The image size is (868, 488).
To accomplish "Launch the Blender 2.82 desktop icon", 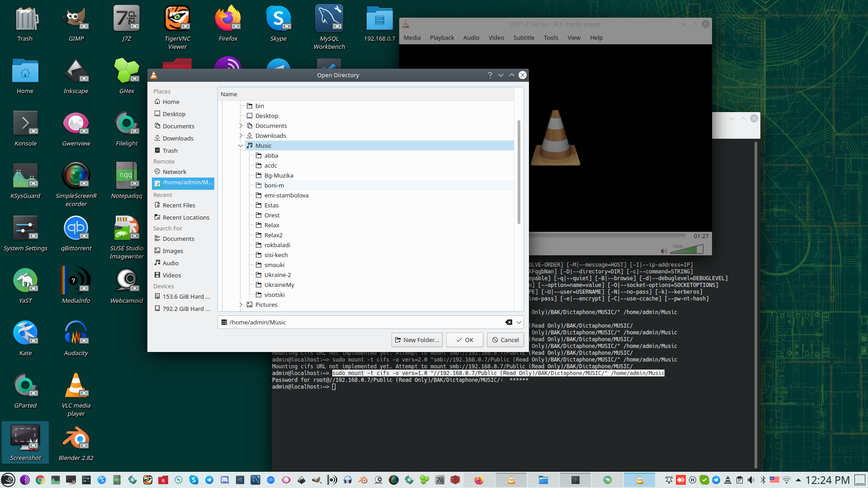I will pos(75,439).
